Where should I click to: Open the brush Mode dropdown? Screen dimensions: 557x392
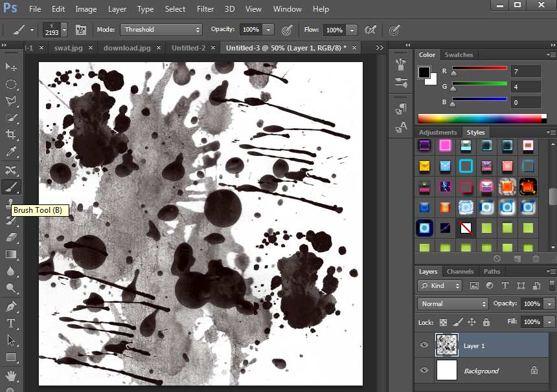coord(162,30)
